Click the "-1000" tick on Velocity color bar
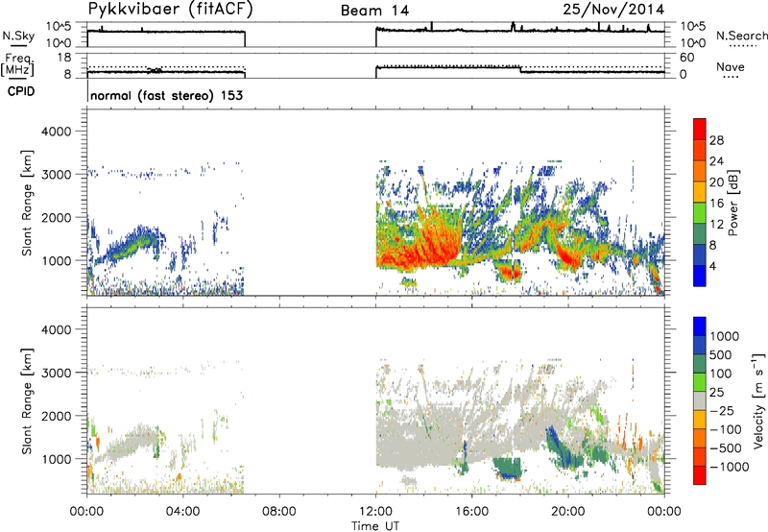The height and width of the screenshot is (532, 768). [x=730, y=467]
